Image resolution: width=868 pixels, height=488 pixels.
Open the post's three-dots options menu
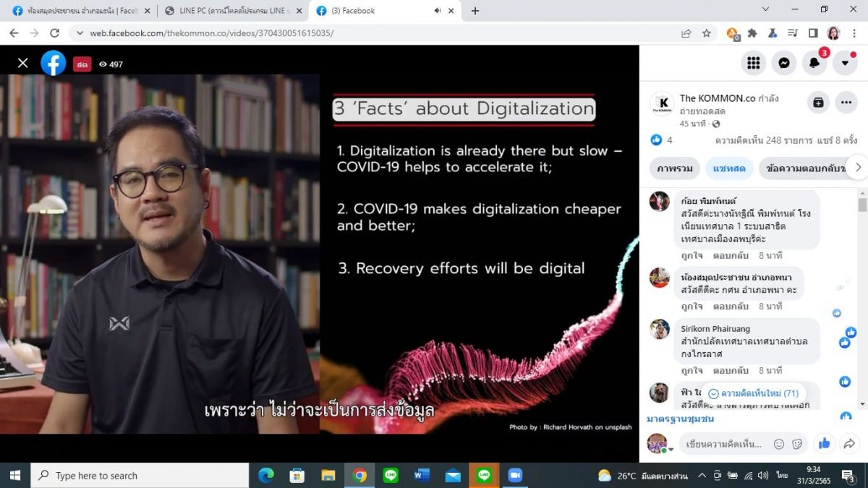(846, 103)
